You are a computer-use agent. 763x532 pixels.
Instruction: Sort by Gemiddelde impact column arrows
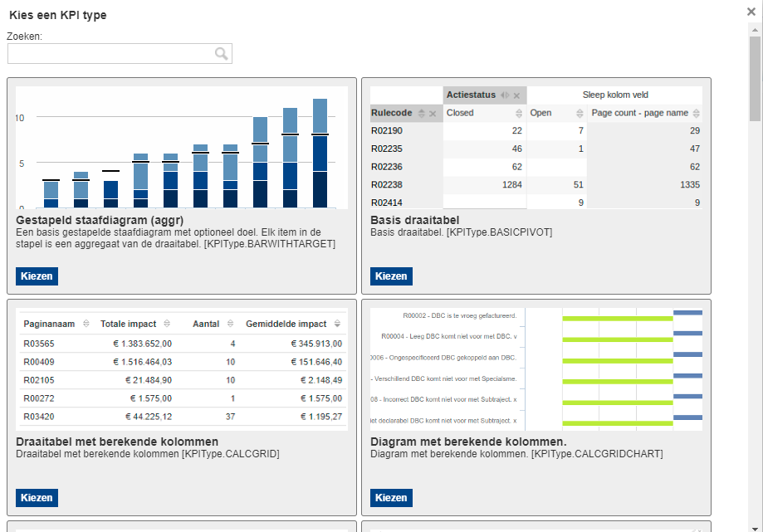[338, 324]
